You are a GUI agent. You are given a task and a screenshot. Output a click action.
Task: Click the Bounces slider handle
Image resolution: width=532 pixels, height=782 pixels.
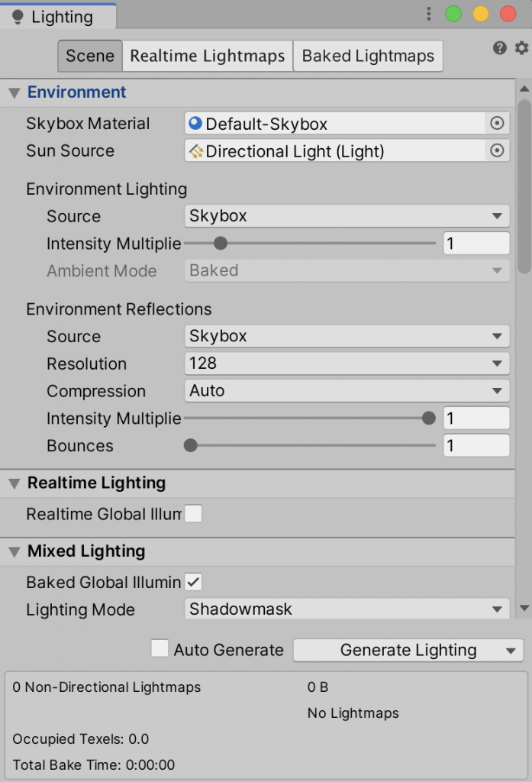191,445
